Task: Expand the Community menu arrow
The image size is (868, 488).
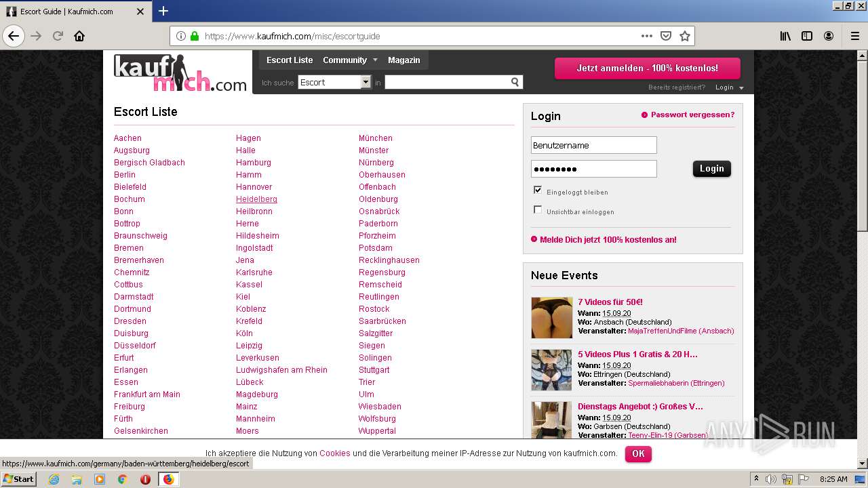Action: [375, 60]
